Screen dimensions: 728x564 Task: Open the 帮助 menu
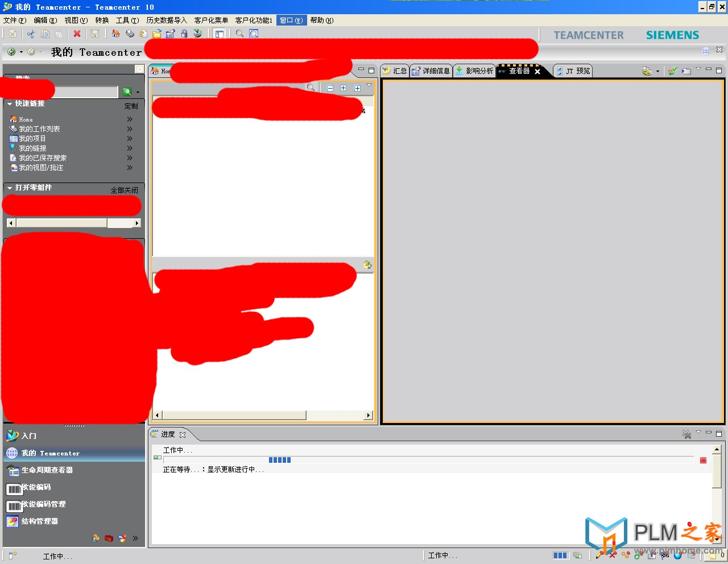click(322, 20)
